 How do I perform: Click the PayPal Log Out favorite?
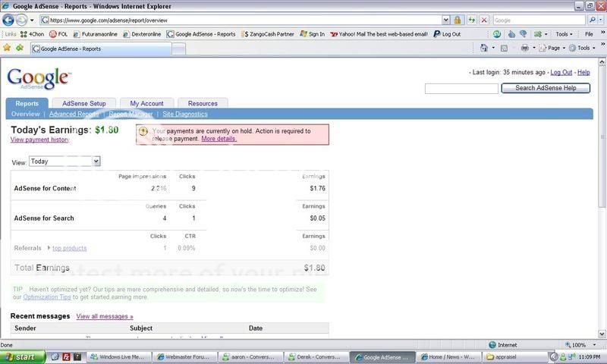(x=447, y=34)
